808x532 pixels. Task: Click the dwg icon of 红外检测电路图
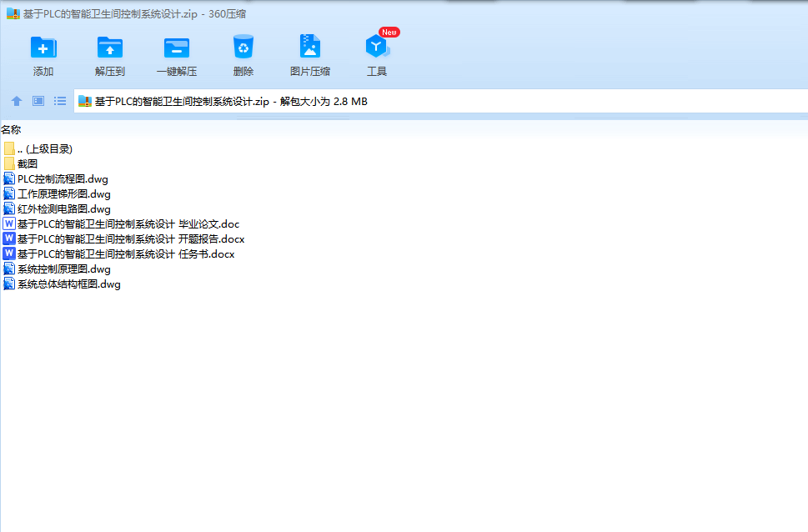click(x=9, y=208)
